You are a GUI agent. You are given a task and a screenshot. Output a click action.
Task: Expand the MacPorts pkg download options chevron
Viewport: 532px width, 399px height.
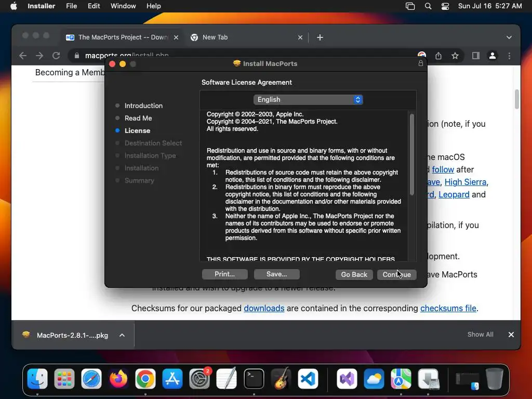[122, 335]
